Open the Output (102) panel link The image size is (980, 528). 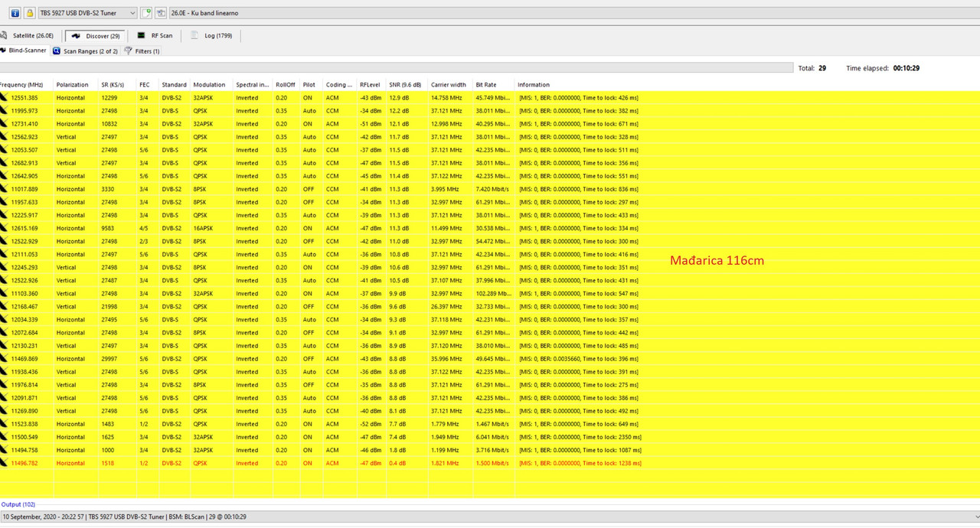point(18,504)
